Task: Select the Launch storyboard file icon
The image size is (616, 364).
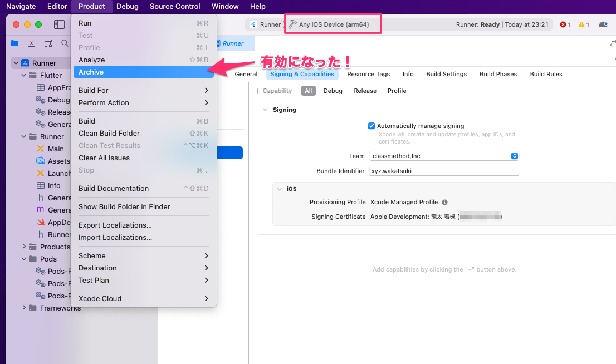Action: (x=41, y=173)
